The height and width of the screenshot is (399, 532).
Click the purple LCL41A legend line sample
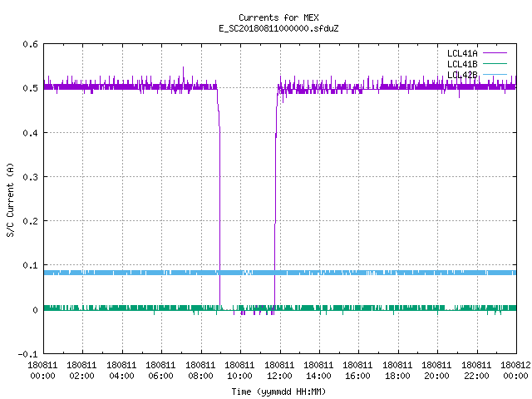point(495,53)
